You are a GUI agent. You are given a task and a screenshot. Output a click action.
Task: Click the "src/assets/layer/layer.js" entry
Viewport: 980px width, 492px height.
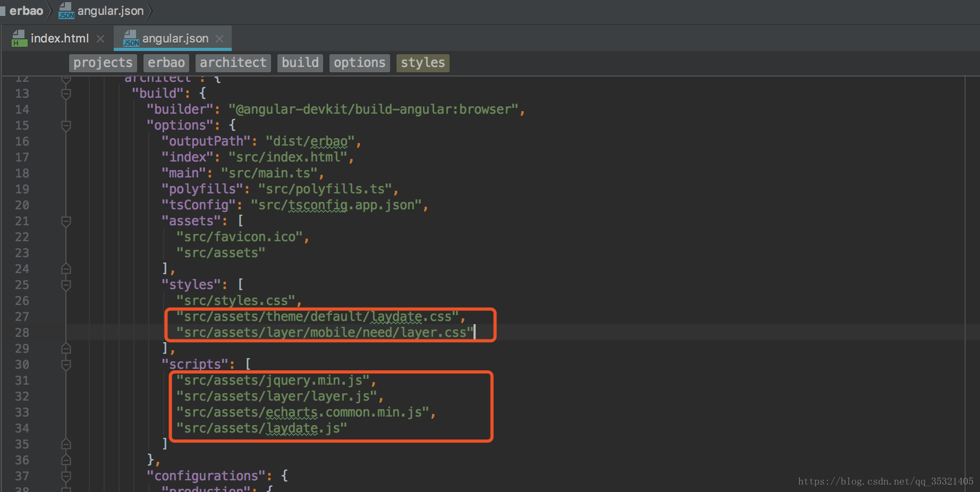coord(276,396)
